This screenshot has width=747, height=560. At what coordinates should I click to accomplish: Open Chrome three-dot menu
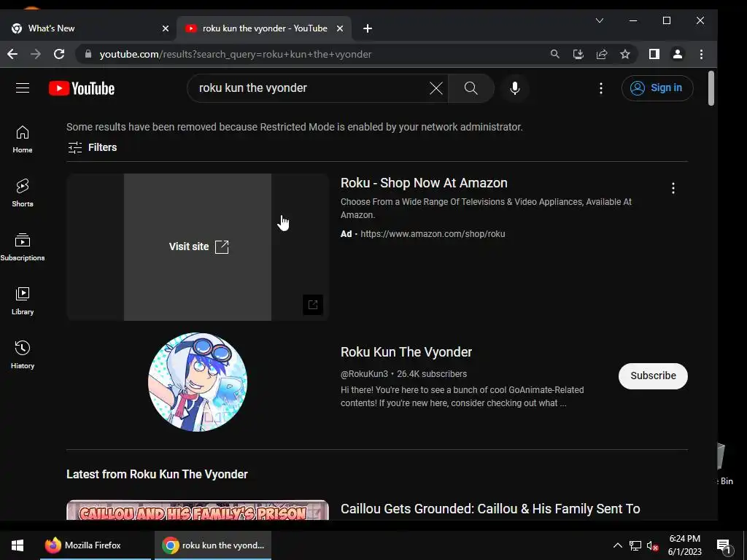[701, 54]
